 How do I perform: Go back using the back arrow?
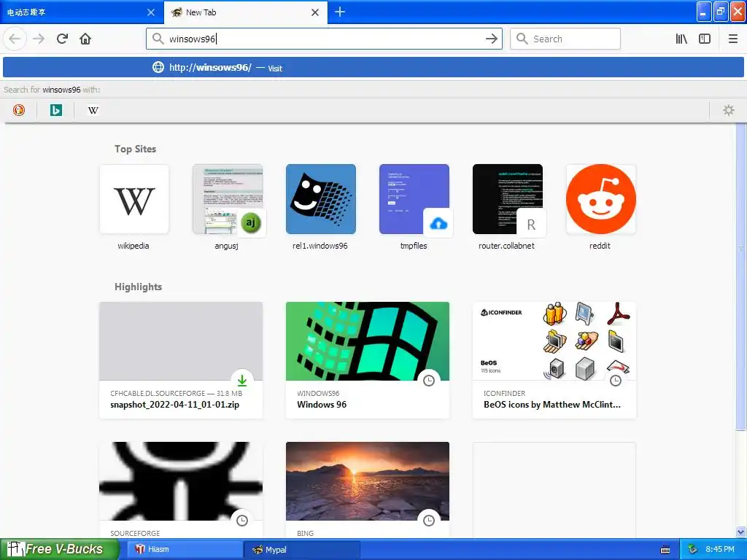(15, 39)
